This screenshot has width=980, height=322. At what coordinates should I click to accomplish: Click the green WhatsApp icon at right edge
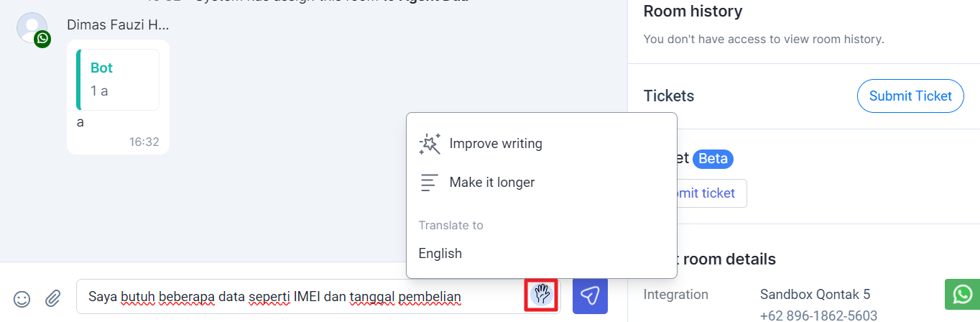tap(962, 295)
